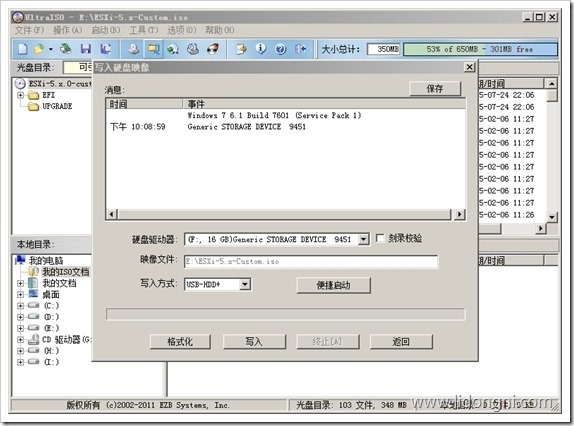This screenshot has height=426, width=574.
Task: Open the 操作(A) menu
Action: [68, 30]
